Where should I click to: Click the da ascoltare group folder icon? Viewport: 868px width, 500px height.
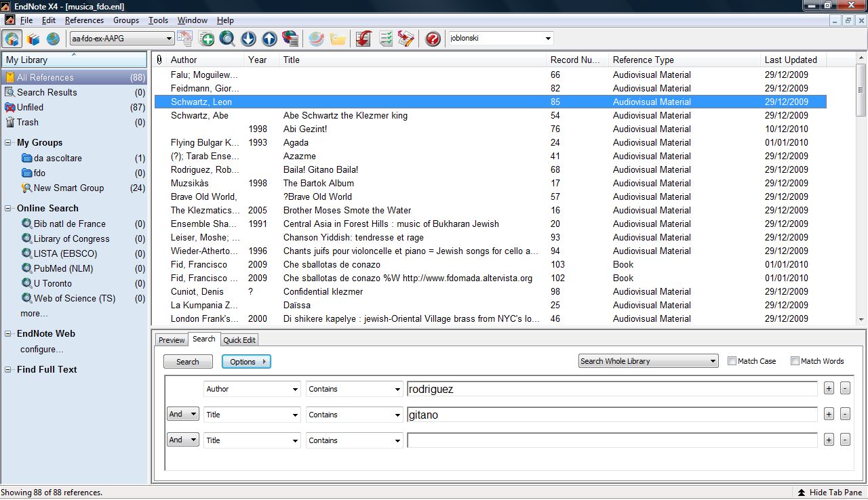[x=26, y=158]
